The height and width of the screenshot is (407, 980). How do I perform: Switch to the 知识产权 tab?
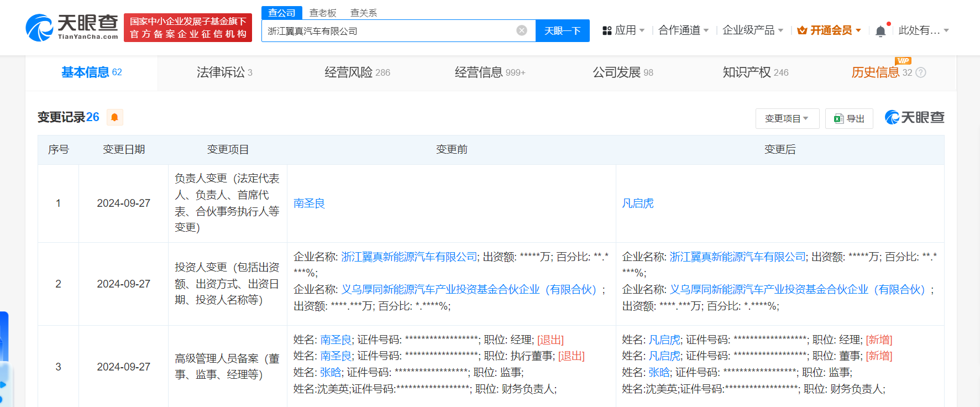[756, 72]
